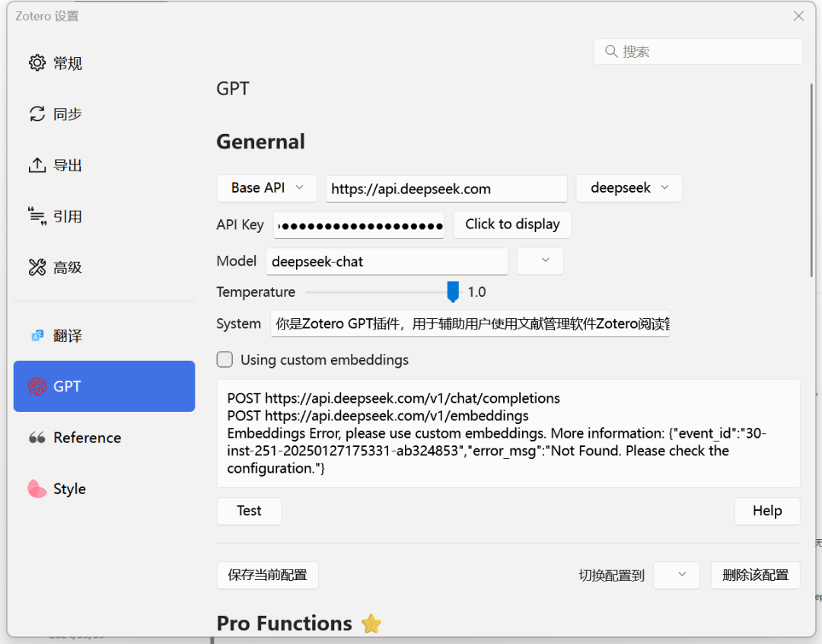Click the export upload icon beside 导出
This screenshot has height=644, width=822.
point(37,165)
